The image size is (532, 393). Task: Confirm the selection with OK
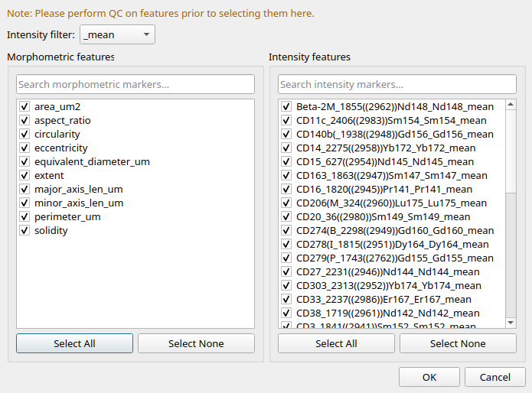click(x=429, y=377)
